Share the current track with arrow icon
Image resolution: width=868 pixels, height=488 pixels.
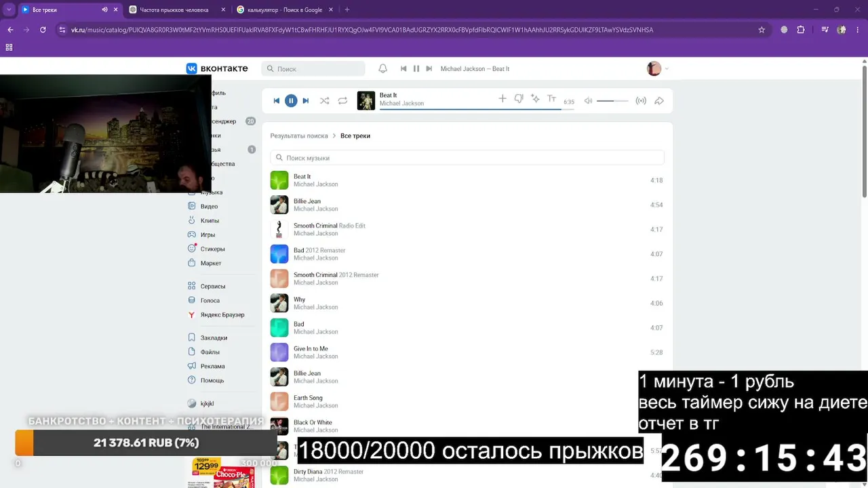click(658, 101)
